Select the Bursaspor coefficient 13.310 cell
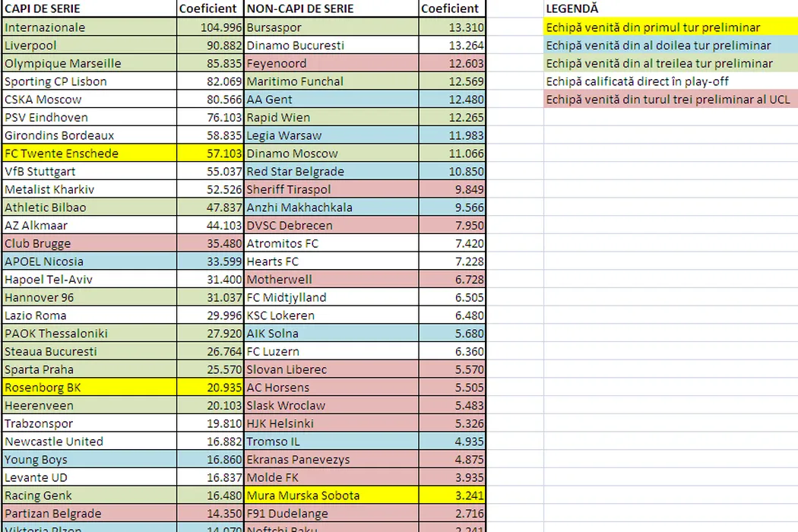 [453, 27]
